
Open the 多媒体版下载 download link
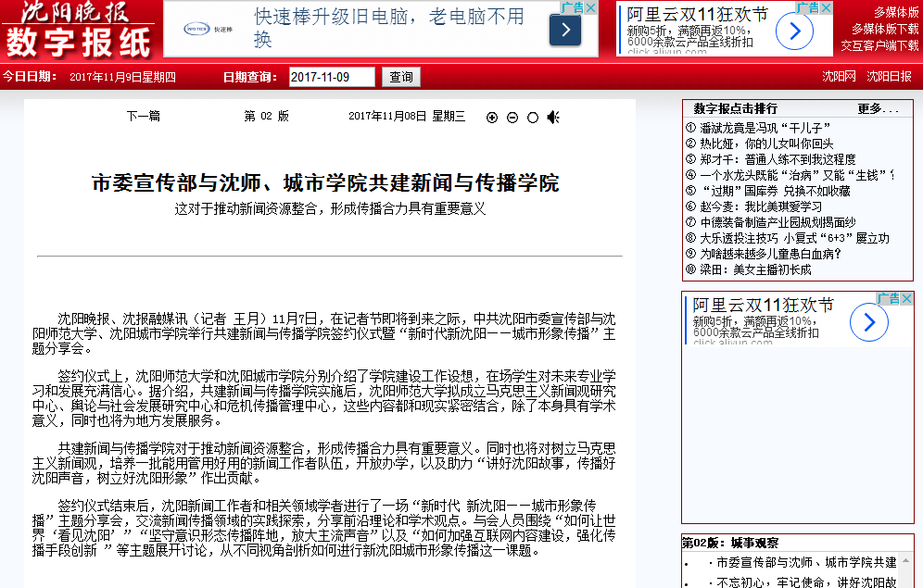(x=885, y=29)
